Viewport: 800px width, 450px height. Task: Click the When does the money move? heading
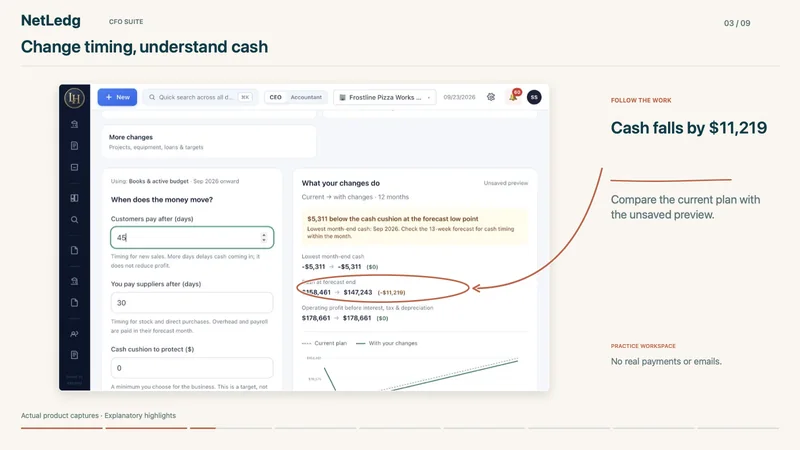[162, 199]
